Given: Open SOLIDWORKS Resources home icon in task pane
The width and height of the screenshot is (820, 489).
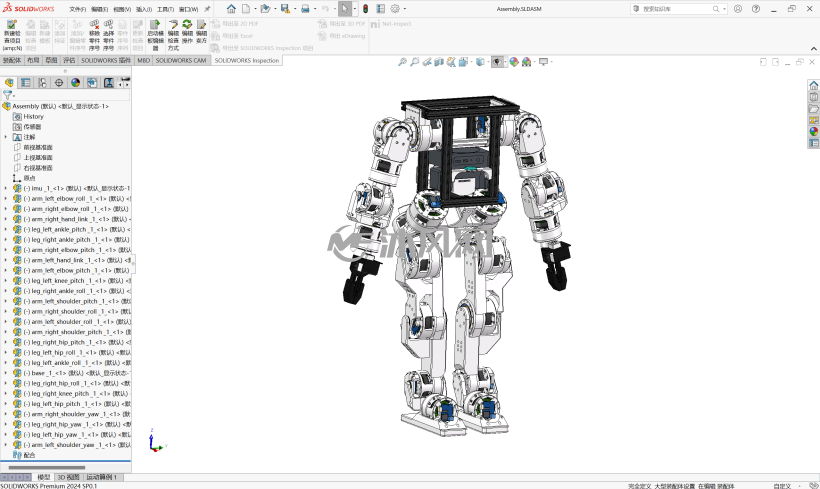Looking at the screenshot, I should [814, 85].
